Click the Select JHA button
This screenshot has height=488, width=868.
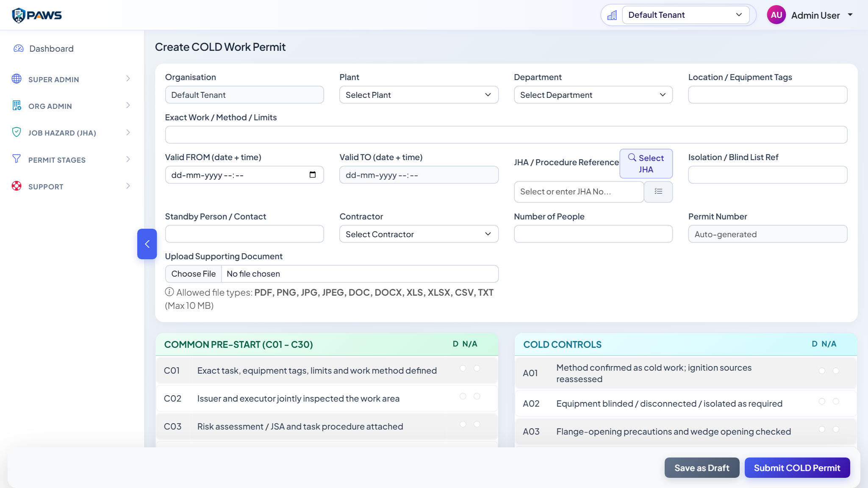tap(646, 164)
